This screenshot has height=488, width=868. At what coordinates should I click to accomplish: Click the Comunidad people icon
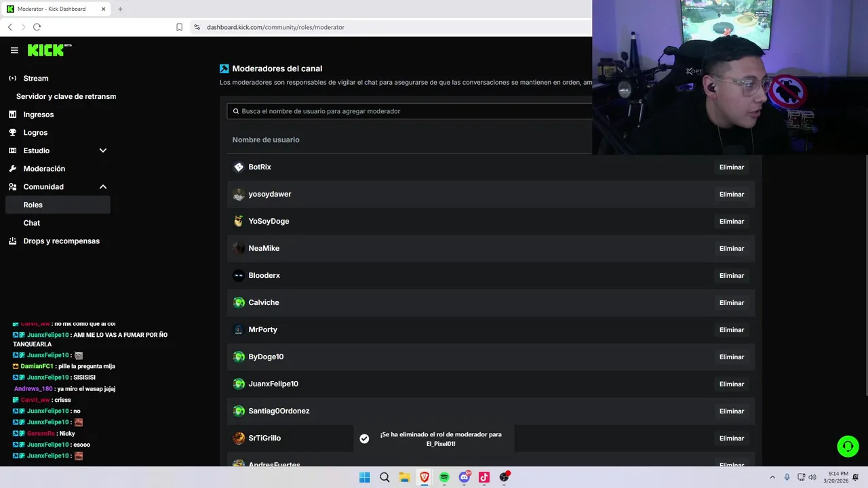pos(12,187)
